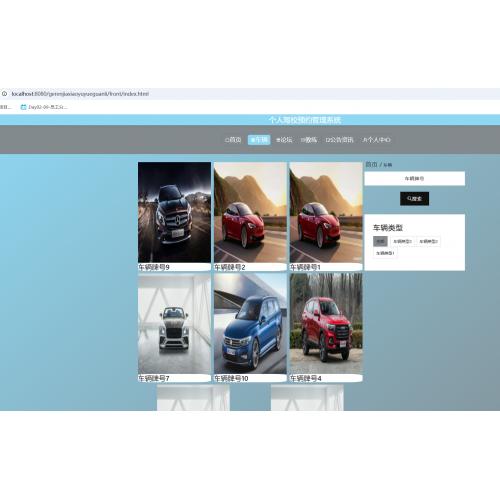Select the grey 全部 vehicle type tag
This screenshot has height=500, width=500.
[x=380, y=241]
